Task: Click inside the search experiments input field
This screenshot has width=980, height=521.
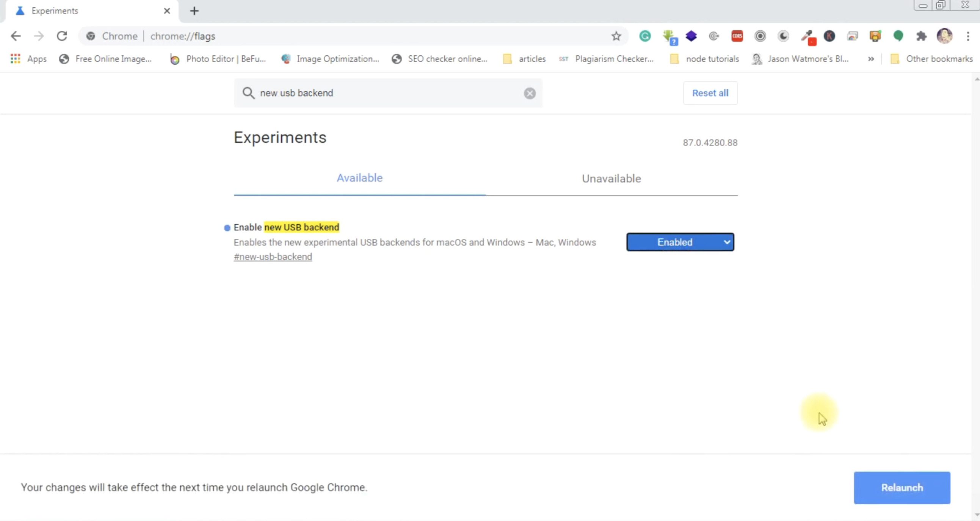Action: (x=390, y=93)
